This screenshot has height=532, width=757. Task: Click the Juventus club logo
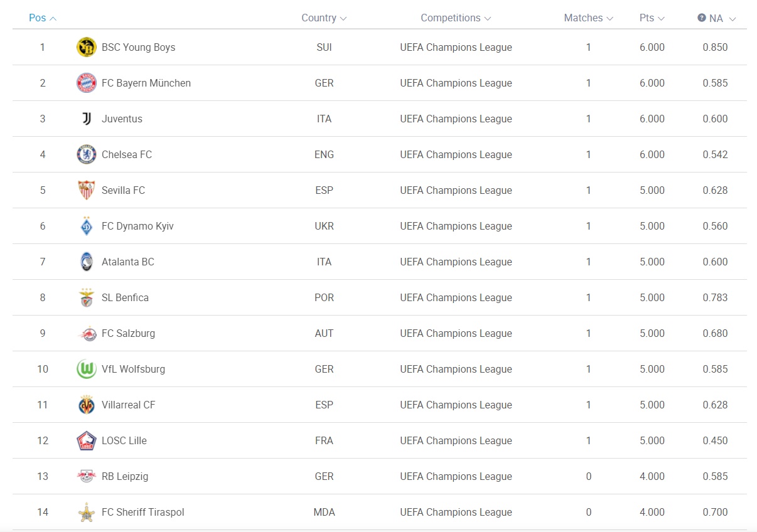[x=86, y=119]
